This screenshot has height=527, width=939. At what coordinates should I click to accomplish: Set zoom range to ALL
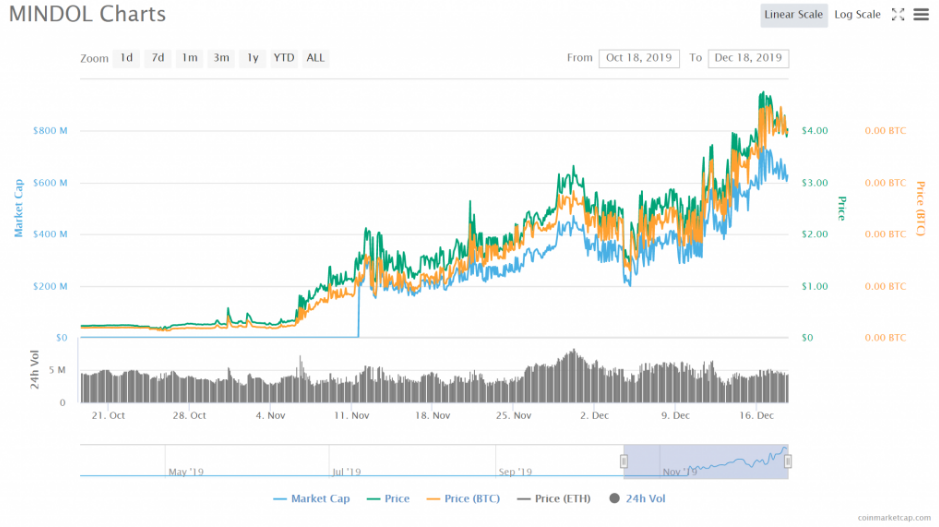(315, 58)
